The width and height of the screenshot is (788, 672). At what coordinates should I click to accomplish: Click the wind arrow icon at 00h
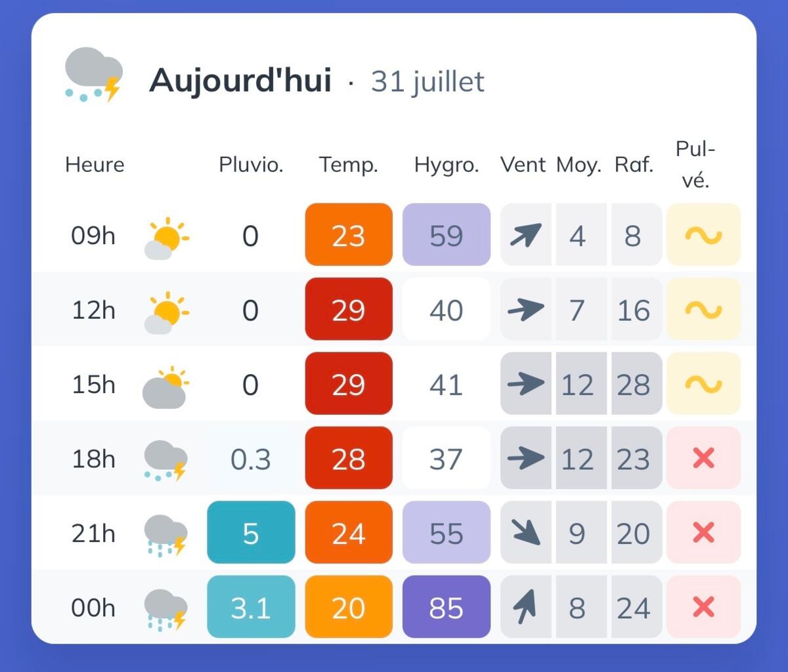(526, 607)
